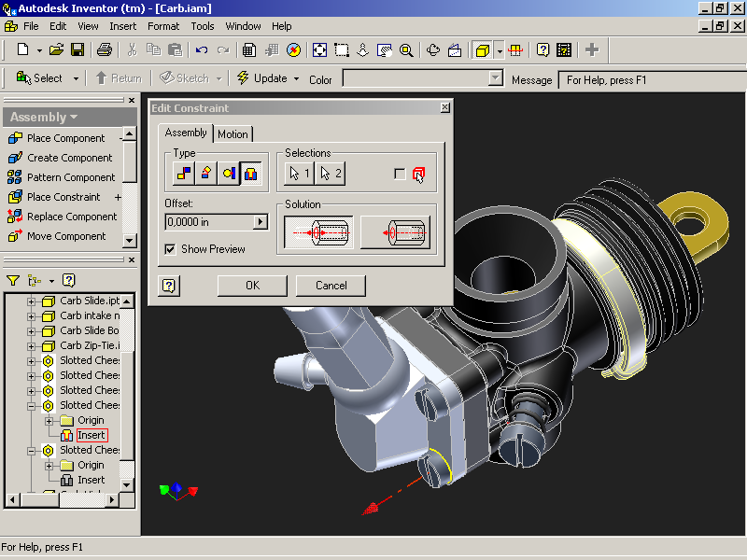Viewport: 747px width, 560px height.
Task: Undo the last action
Action: point(202,49)
